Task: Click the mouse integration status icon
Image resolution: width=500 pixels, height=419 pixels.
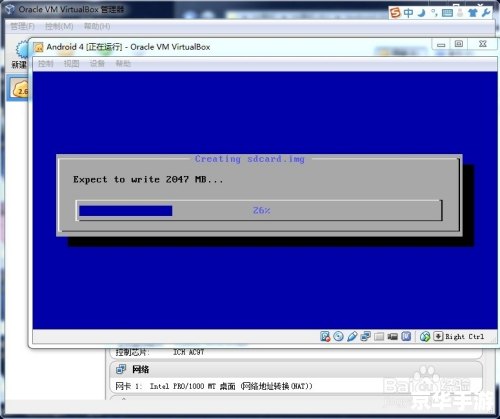Action: point(425,336)
